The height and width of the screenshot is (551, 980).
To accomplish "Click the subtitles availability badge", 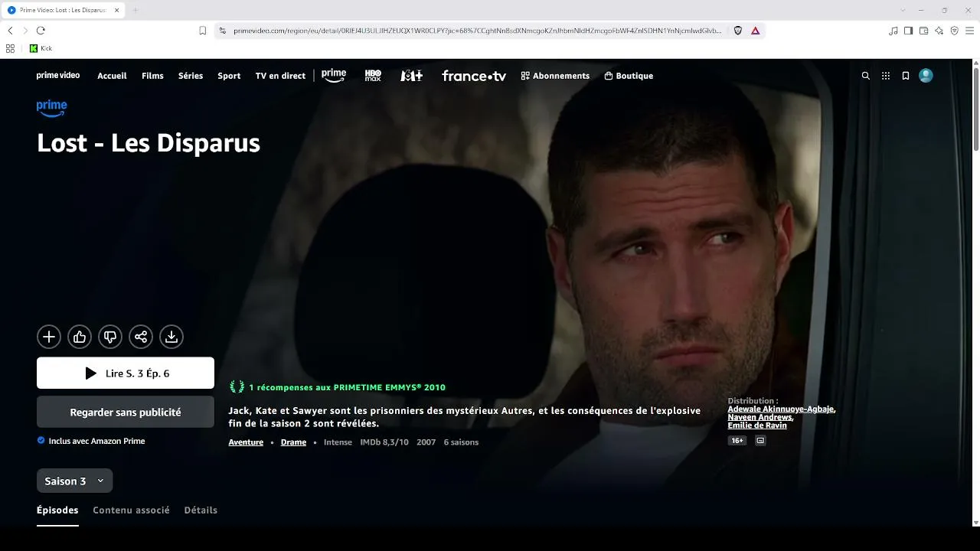I will pyautogui.click(x=760, y=441).
